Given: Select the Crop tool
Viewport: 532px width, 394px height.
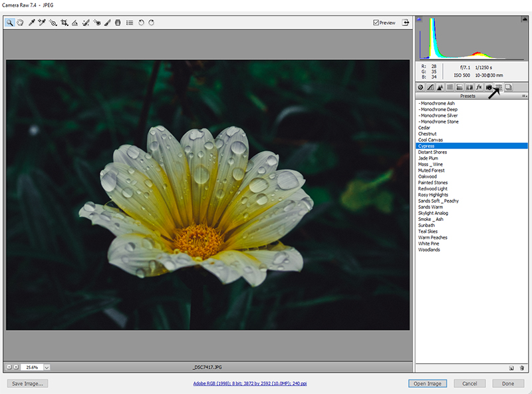Looking at the screenshot, I should coord(64,23).
